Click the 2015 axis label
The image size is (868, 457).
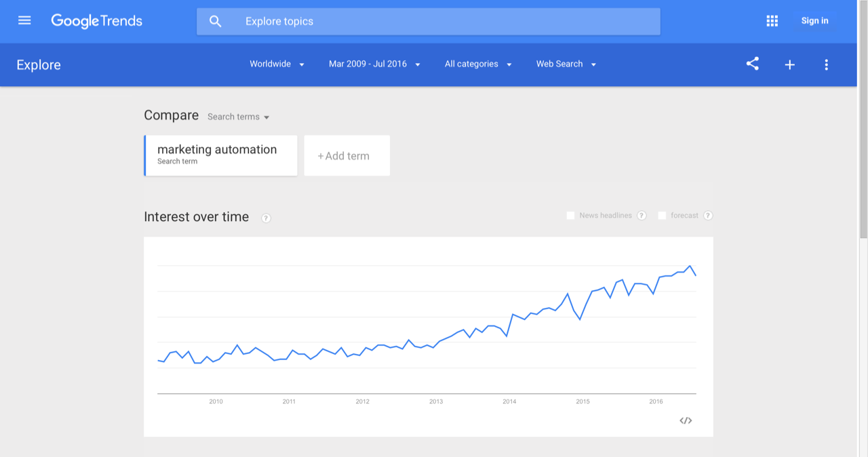[583, 401]
